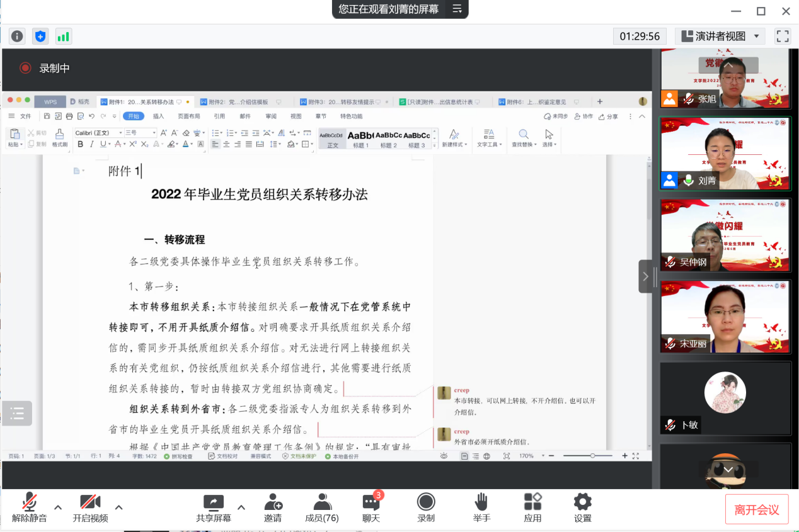
Task: Turn on camera with 开启视频
Action: pos(90,507)
